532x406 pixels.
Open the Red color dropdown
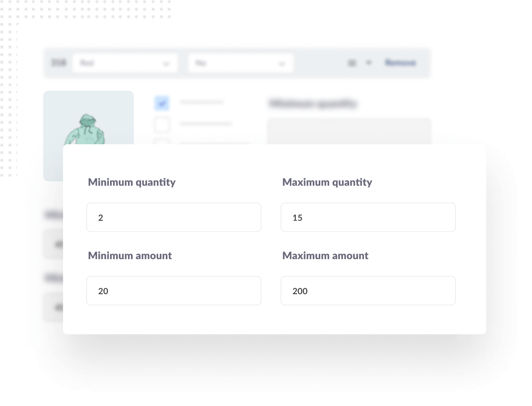(125, 63)
